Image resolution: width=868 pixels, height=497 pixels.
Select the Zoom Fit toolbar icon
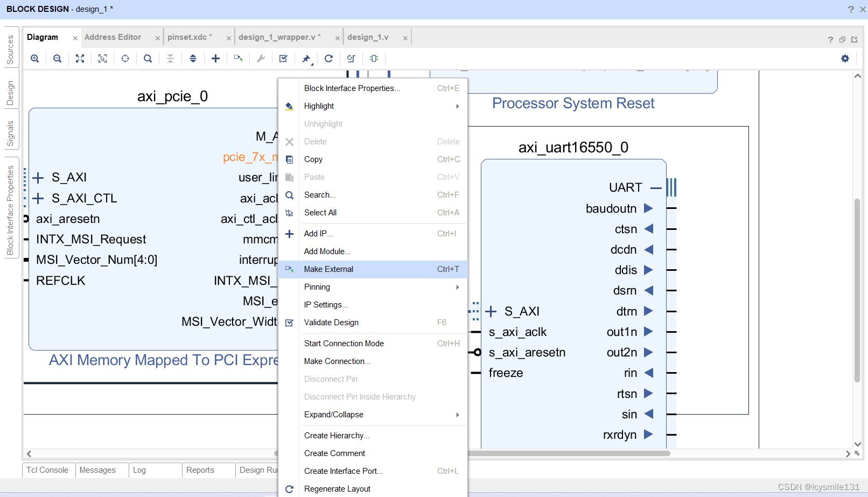[80, 58]
